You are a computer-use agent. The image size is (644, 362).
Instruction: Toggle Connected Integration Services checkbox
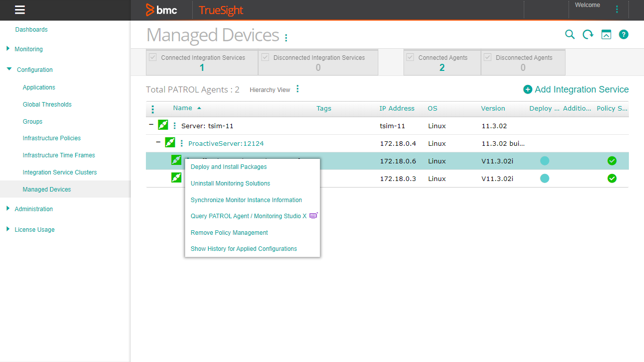click(153, 57)
